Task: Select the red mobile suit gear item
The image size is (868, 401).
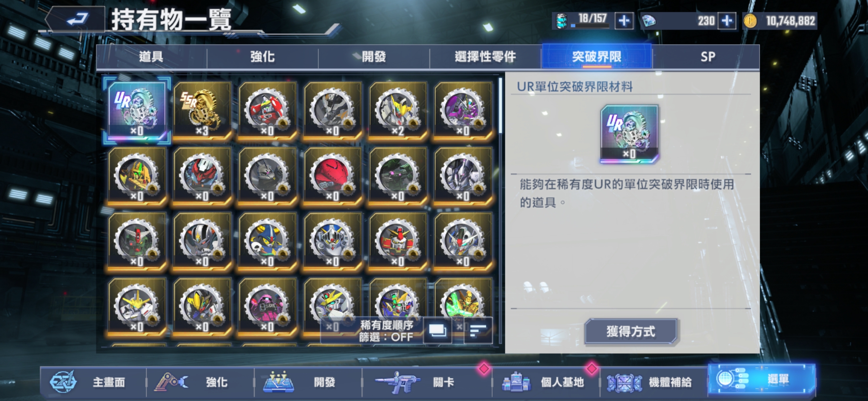Action: (267, 110)
